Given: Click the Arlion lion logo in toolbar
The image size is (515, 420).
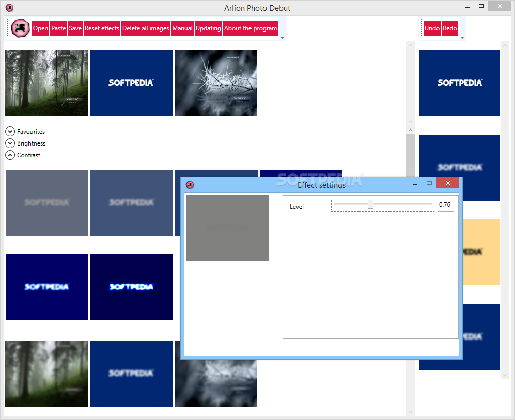Looking at the screenshot, I should tap(20, 28).
